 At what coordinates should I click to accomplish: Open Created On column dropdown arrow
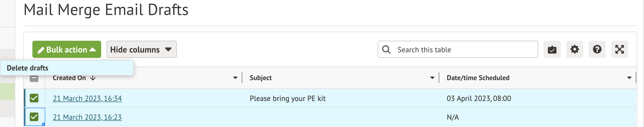click(235, 78)
